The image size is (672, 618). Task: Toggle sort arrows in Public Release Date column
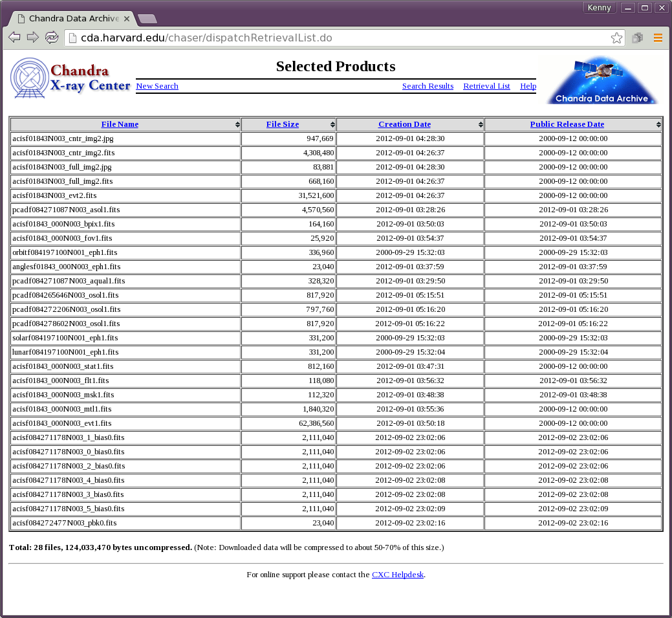658,124
